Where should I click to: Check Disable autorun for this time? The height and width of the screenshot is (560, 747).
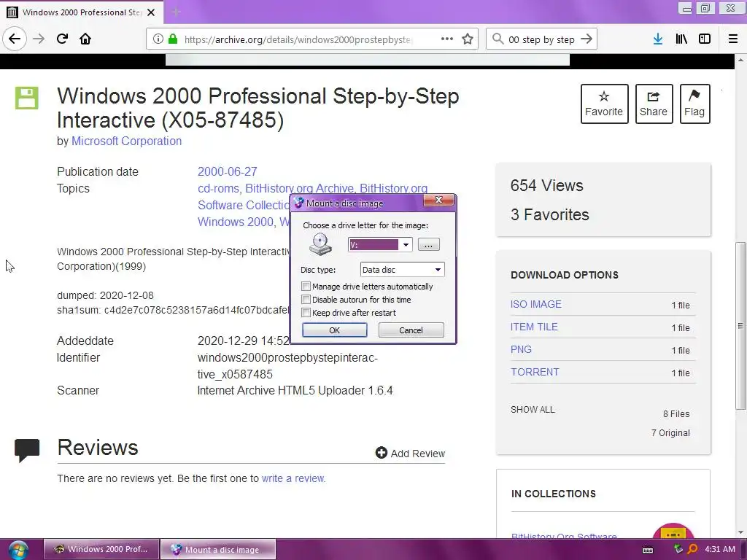[306, 300]
